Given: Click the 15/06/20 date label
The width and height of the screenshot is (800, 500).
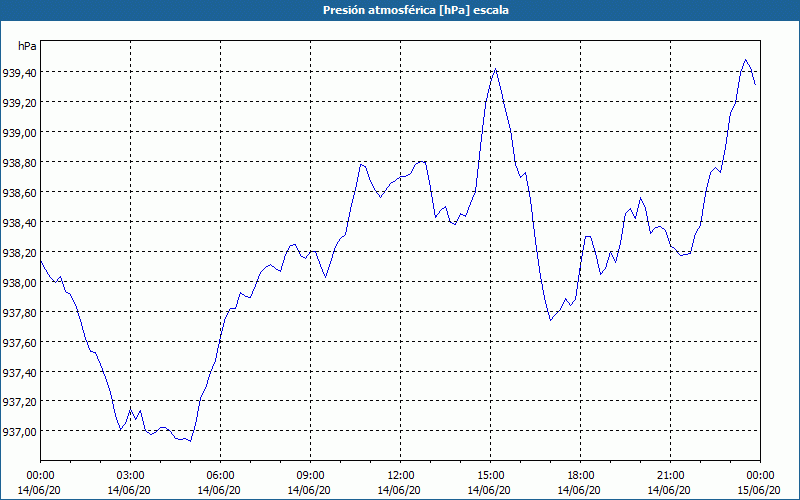Looking at the screenshot, I should (x=760, y=490).
